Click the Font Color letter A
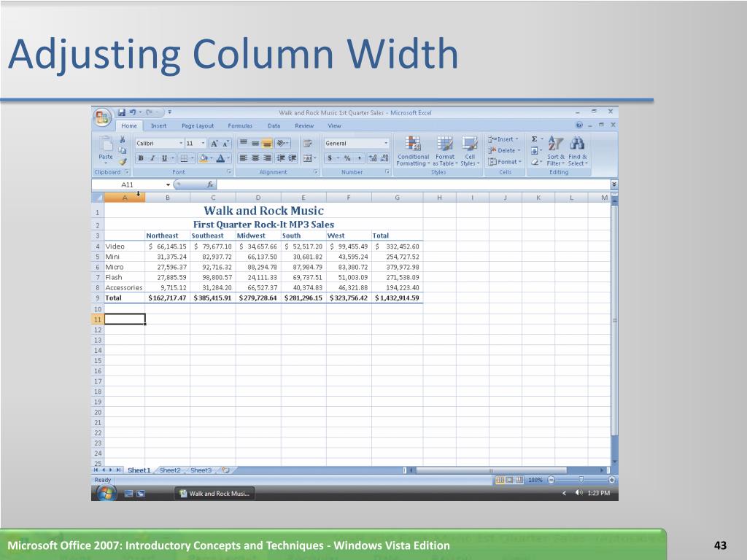The image size is (747, 560). pos(220,158)
